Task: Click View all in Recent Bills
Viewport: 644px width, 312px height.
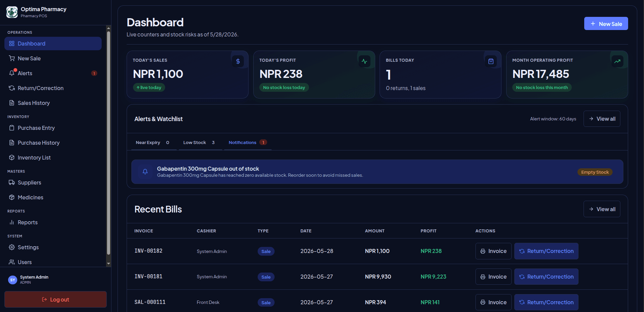Action: 602,209
